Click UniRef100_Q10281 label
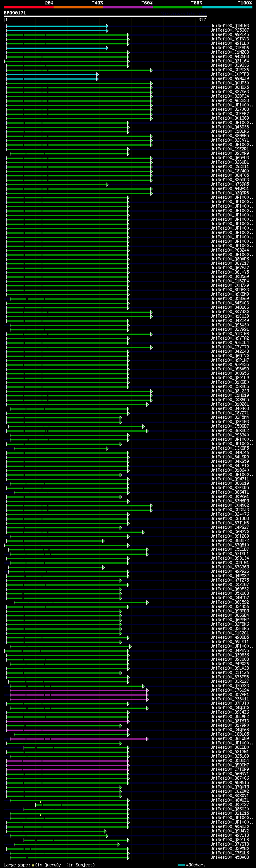This screenshot has width=256, height=868. (x=230, y=404)
